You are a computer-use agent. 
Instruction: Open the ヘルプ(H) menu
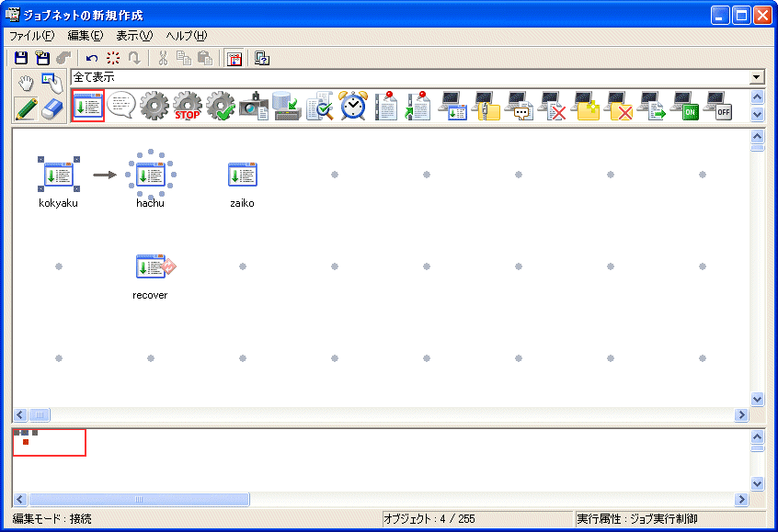(x=187, y=36)
